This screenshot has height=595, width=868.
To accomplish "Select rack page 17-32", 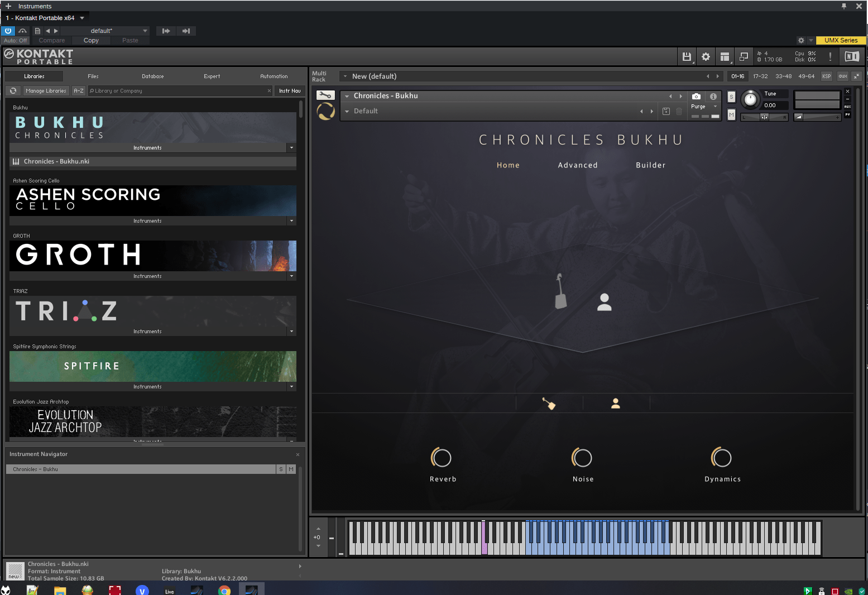I will coord(760,76).
